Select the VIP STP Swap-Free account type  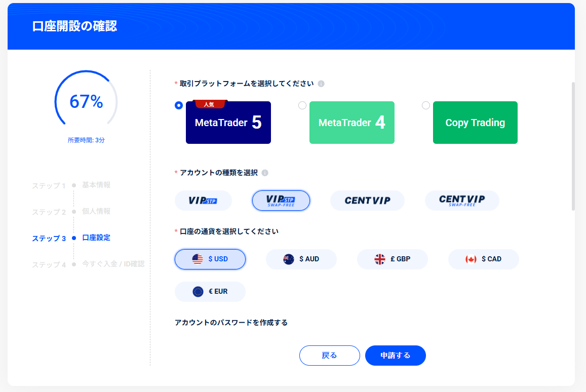pyautogui.click(x=281, y=201)
